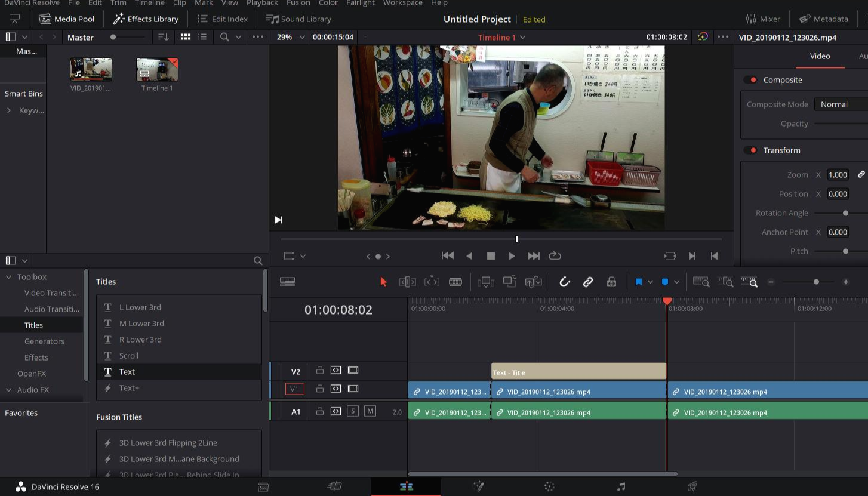
Task: Open the Sound Library panel
Action: (x=298, y=19)
